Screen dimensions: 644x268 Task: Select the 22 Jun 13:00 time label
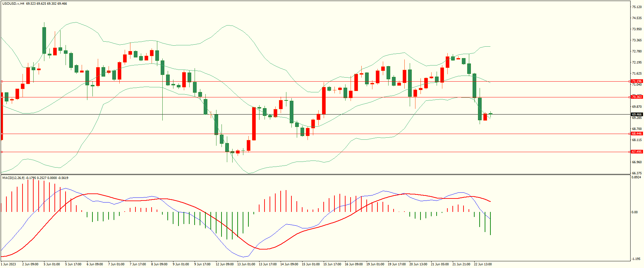(x=483, y=264)
